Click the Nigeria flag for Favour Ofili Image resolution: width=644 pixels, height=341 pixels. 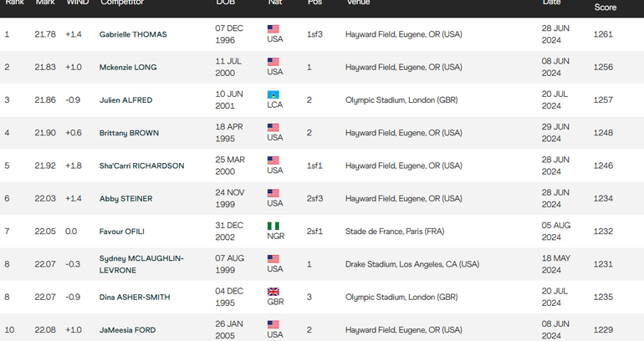tap(273, 226)
